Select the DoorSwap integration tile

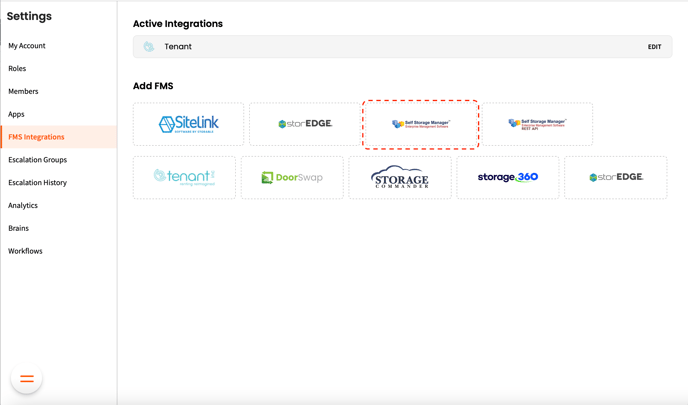pos(292,177)
